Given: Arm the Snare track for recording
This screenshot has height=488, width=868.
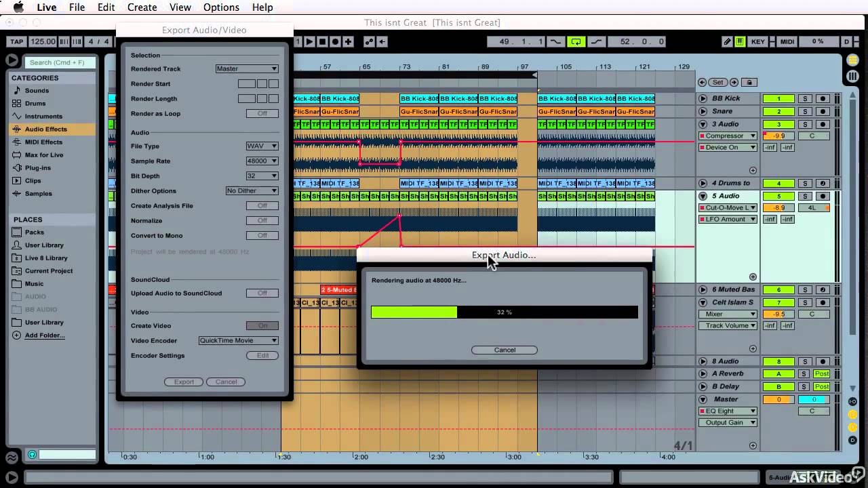Looking at the screenshot, I should coord(823,112).
